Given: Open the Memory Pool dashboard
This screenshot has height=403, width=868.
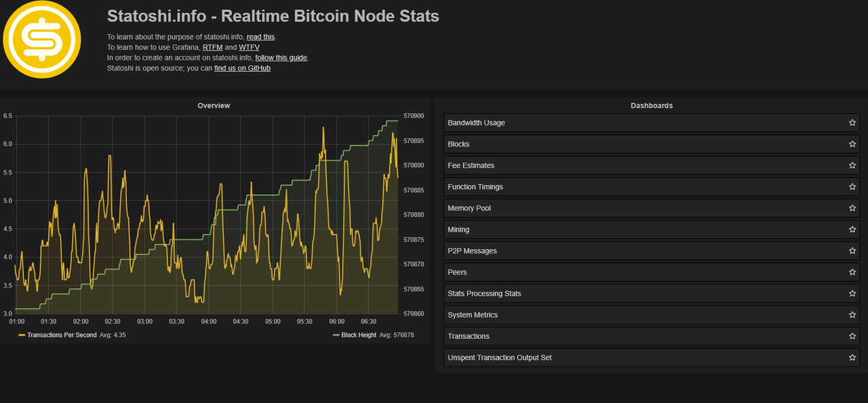Looking at the screenshot, I should point(652,208).
